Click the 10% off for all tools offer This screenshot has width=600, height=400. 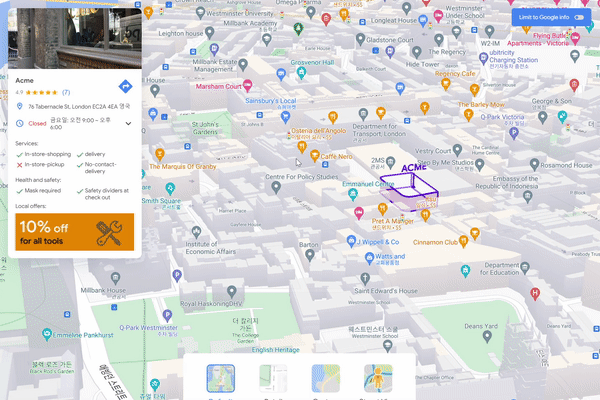75,232
